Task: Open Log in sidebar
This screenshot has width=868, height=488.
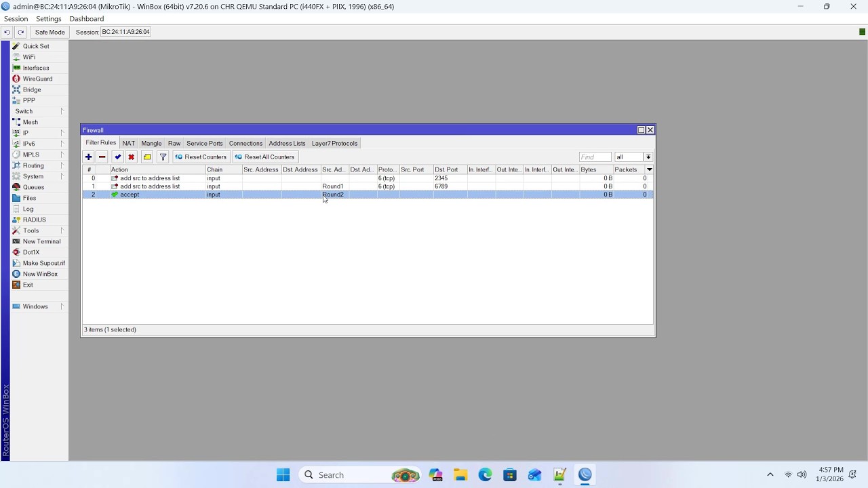Action: [28, 209]
